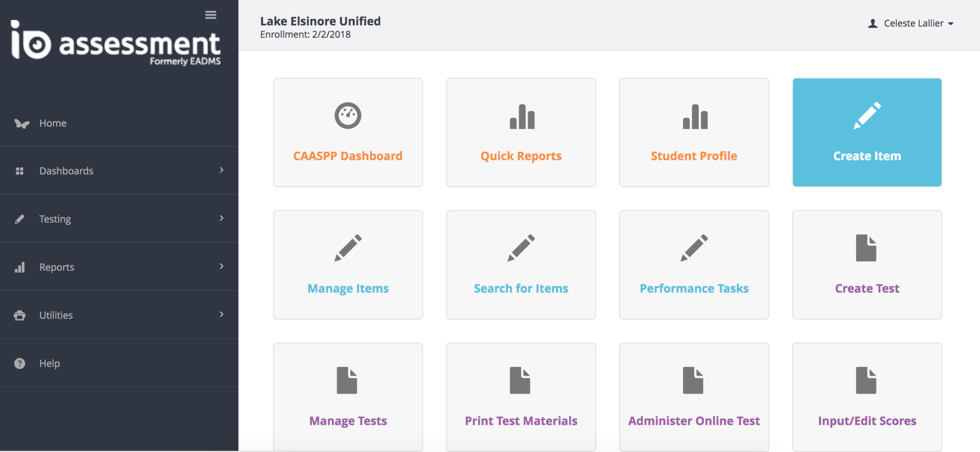Expand the Utilities section chevron
Screen dimensions: 980x452
[x=222, y=315]
